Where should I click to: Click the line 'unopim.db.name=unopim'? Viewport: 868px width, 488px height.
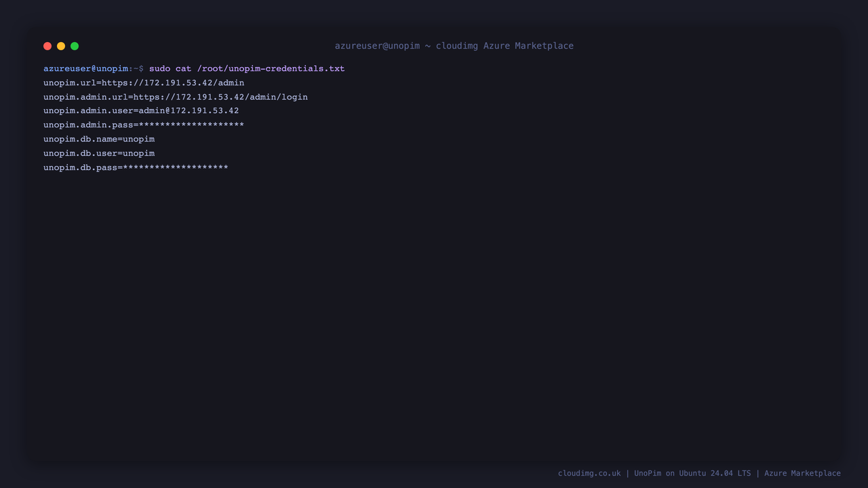pos(99,139)
